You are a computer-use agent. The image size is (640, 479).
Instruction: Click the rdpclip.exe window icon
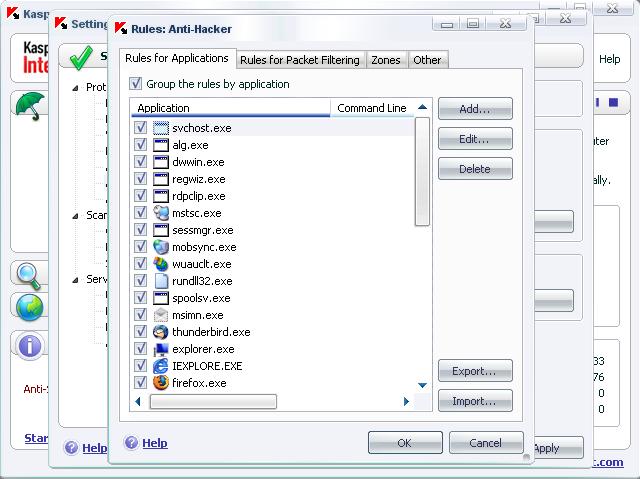coord(161,196)
